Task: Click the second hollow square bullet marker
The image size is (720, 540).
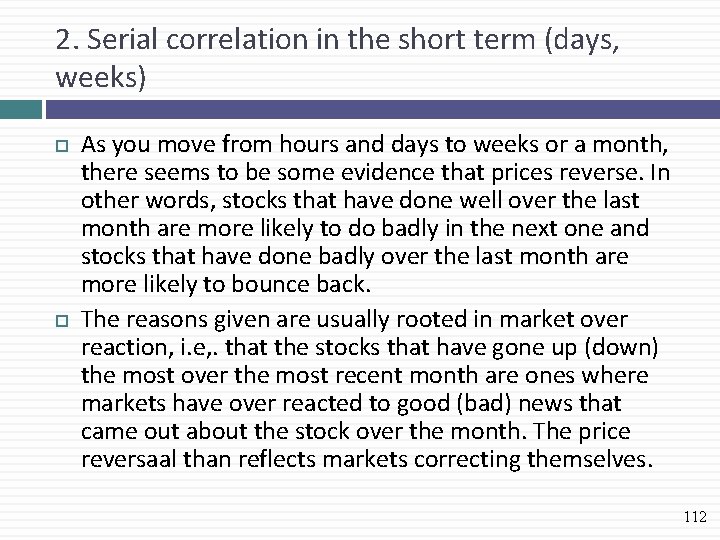Action: [x=62, y=321]
